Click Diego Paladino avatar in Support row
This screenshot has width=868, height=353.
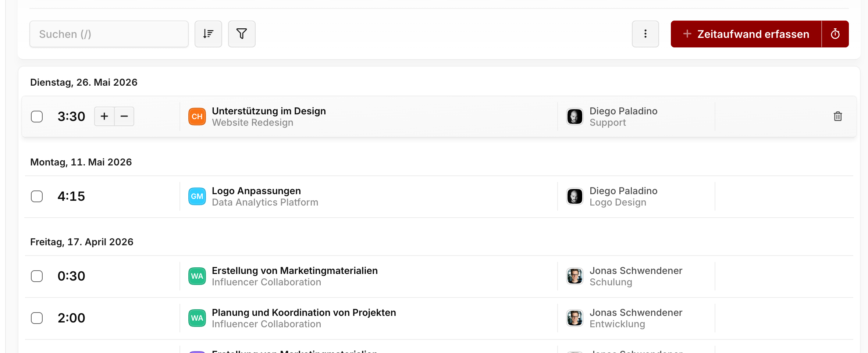pos(575,117)
